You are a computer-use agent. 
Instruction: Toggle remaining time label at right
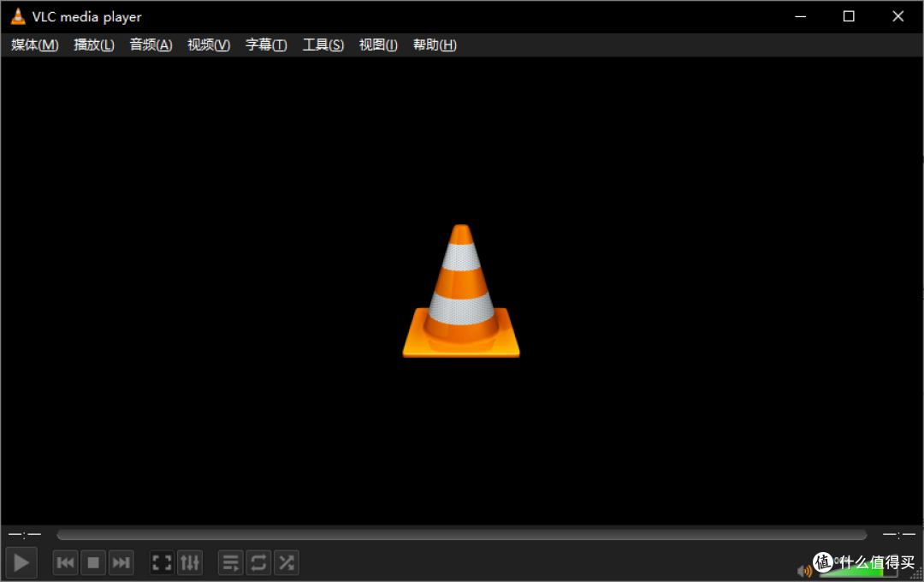[x=899, y=535]
